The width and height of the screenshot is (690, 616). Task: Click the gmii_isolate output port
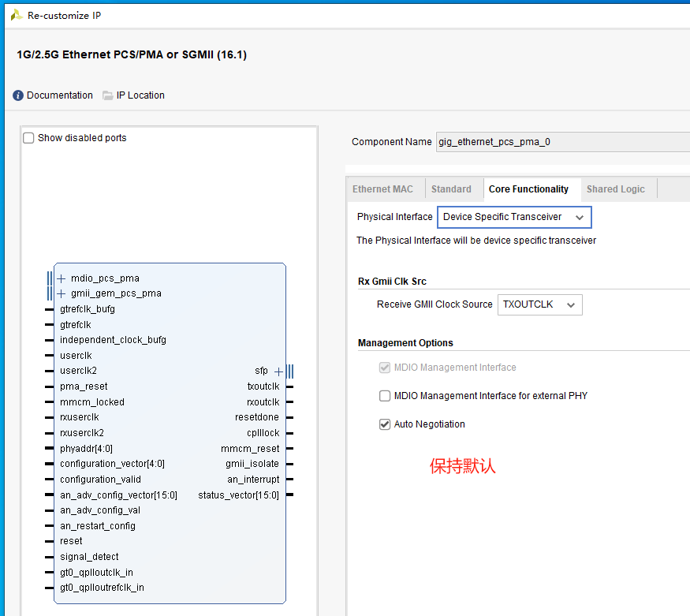point(252,464)
